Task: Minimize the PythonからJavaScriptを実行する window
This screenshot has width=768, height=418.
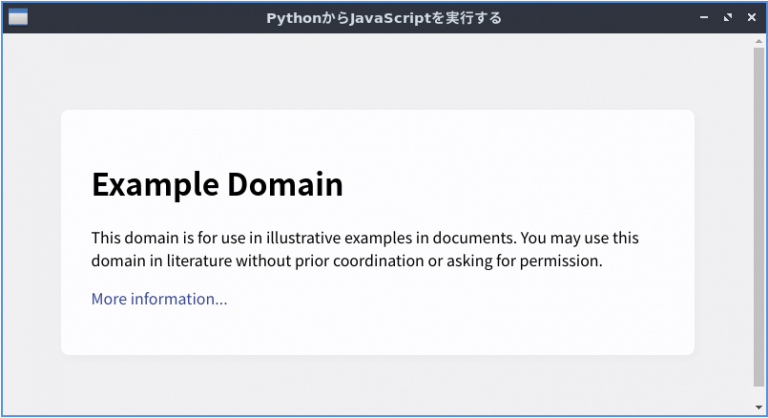Action: pos(704,18)
